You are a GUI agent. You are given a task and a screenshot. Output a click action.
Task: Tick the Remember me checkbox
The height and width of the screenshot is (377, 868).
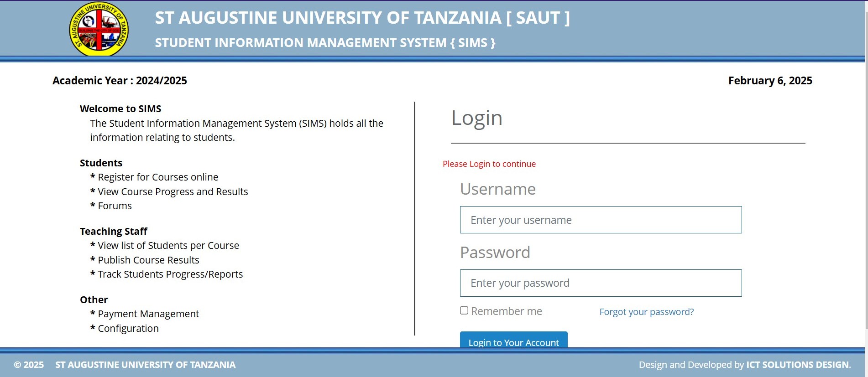click(464, 310)
